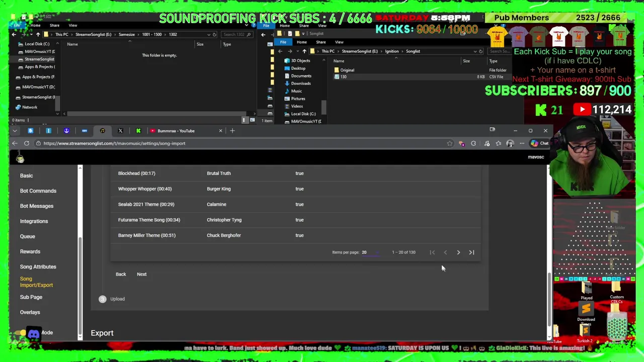Open Overlays settings
Viewport: 644px width, 362px height.
click(30, 312)
